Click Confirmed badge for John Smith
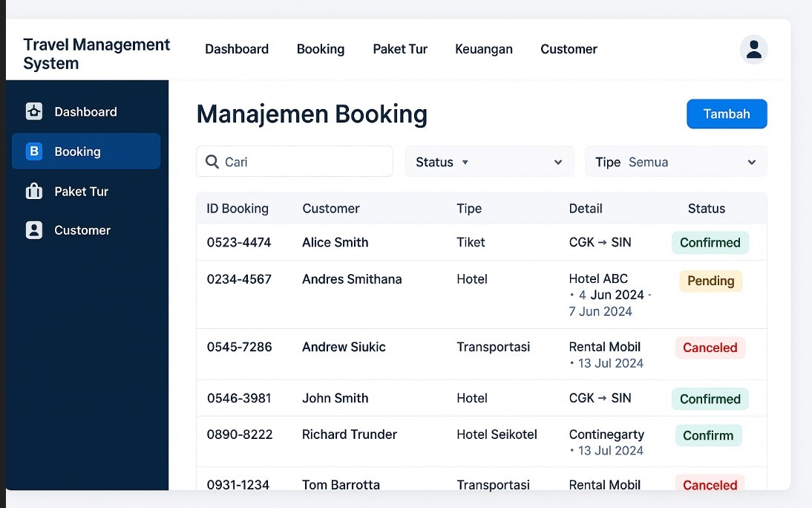Viewport: 812px width, 508px height. 710,399
